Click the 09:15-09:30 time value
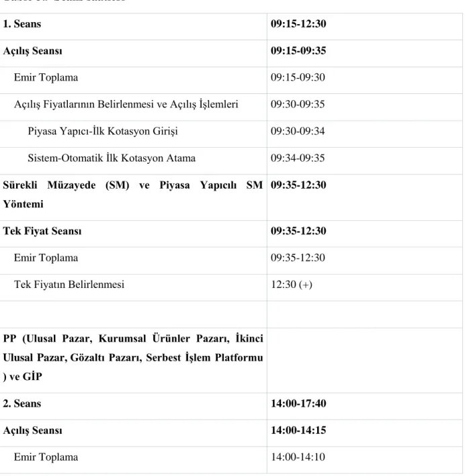Image resolution: width=465 pixels, height=476 pixels. [298, 77]
